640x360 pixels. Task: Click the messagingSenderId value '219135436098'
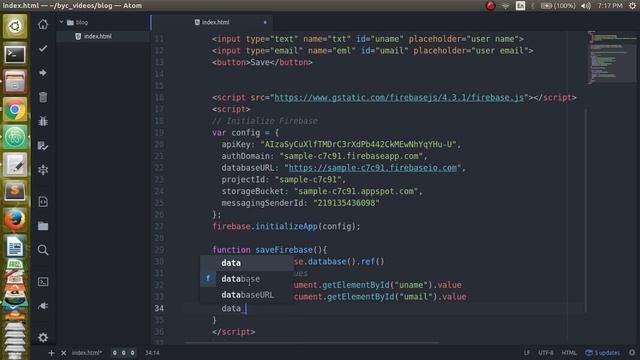pyautogui.click(x=346, y=203)
